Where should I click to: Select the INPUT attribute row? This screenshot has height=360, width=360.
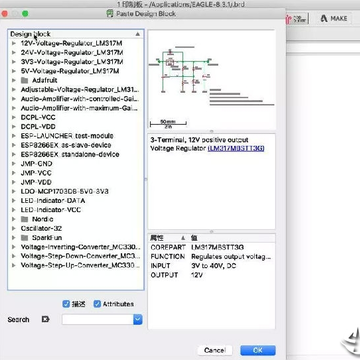click(212, 266)
